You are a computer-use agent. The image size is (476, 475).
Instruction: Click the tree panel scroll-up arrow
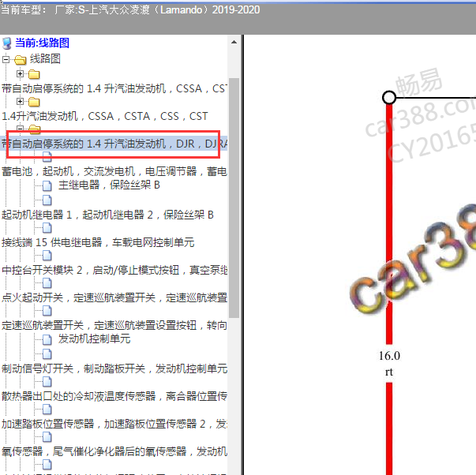click(234, 42)
